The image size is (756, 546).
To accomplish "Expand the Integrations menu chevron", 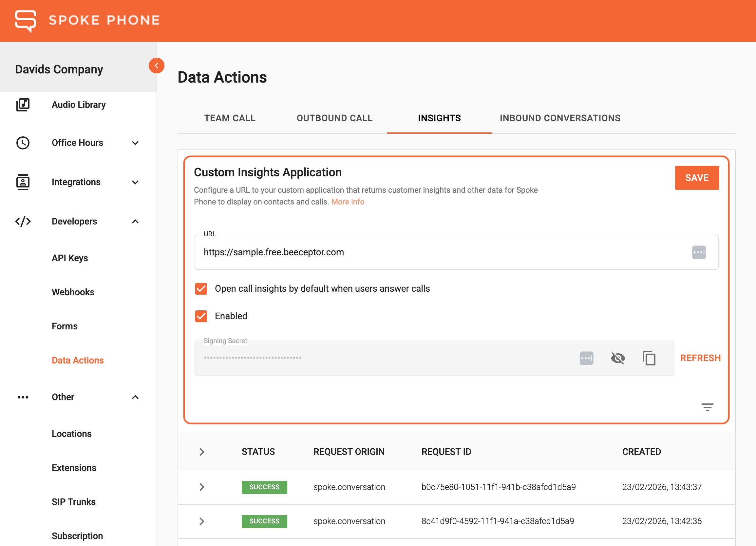I will coord(135,182).
